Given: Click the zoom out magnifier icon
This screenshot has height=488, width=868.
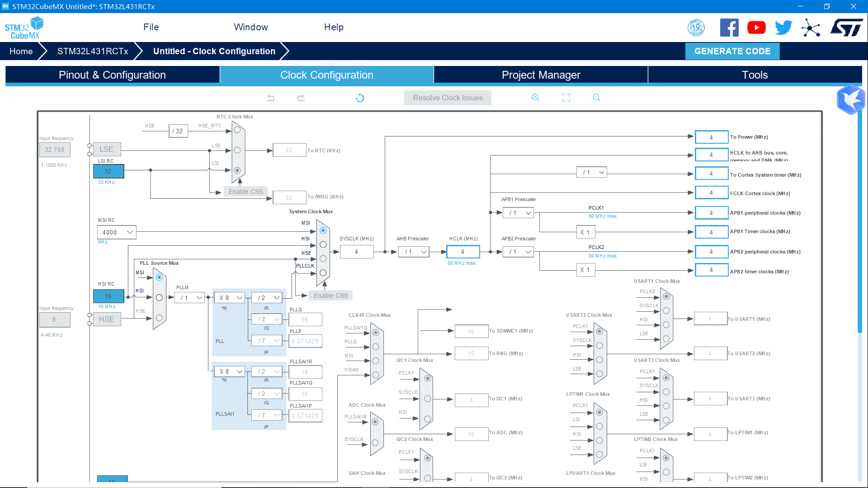Looking at the screenshot, I should 596,98.
